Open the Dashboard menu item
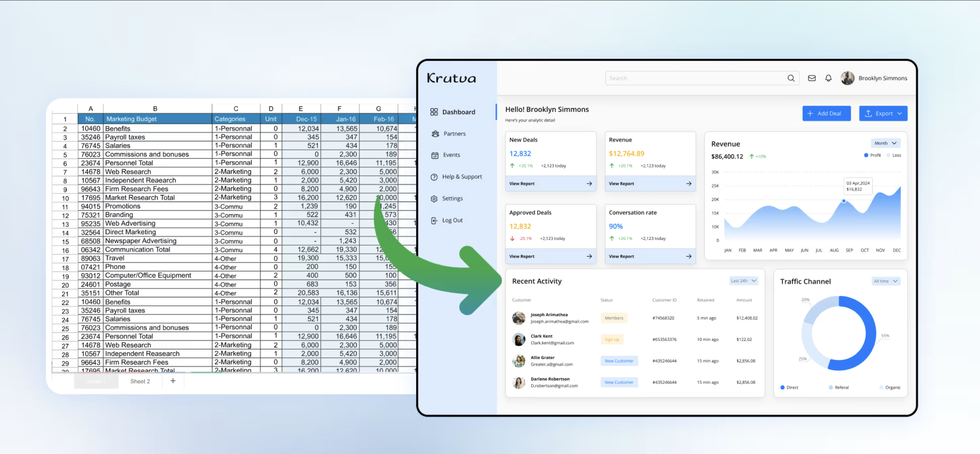 point(453,112)
